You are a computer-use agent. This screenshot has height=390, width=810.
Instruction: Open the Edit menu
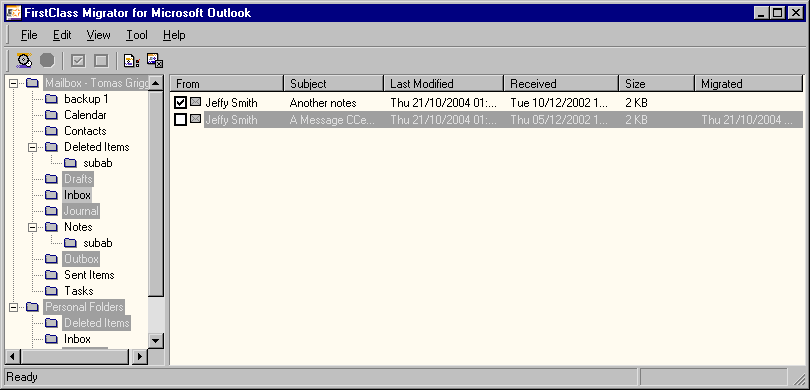pos(62,35)
